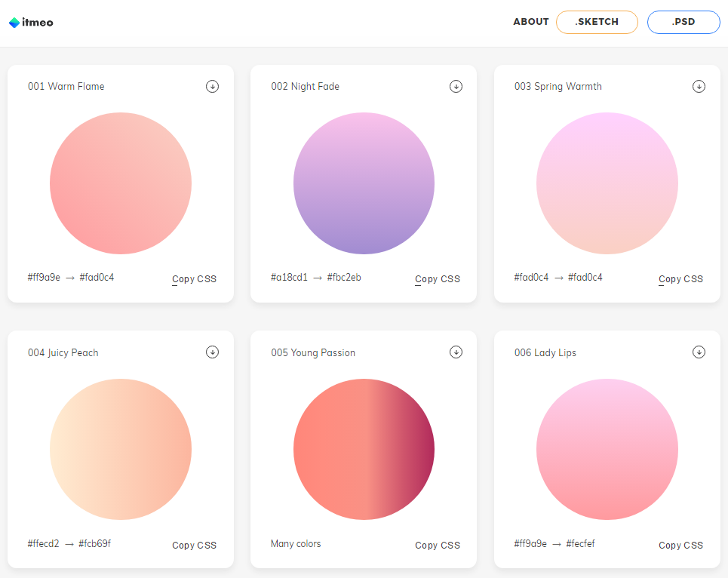Copy CSS for Young Passion

point(438,545)
